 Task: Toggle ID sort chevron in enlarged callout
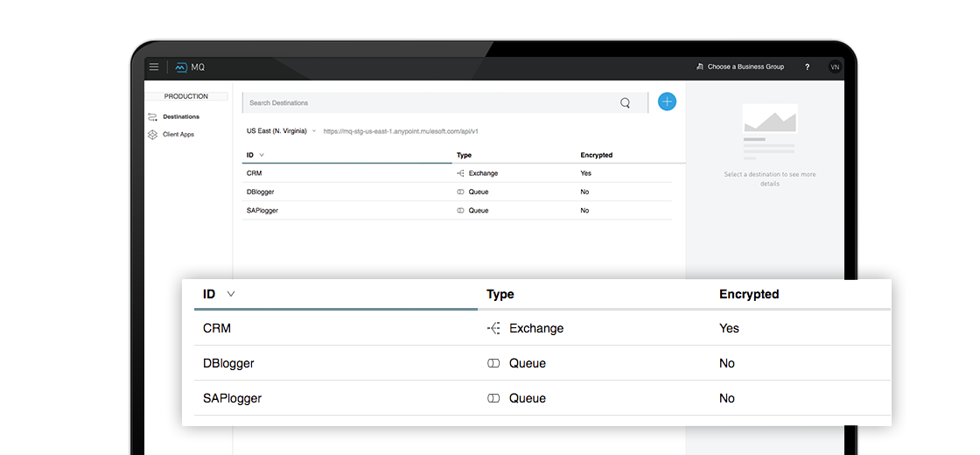pyautogui.click(x=231, y=294)
